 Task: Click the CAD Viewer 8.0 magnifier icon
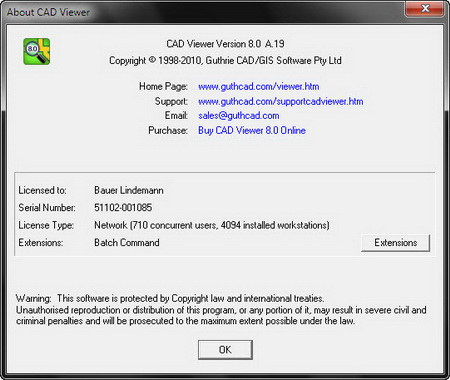pos(37,51)
